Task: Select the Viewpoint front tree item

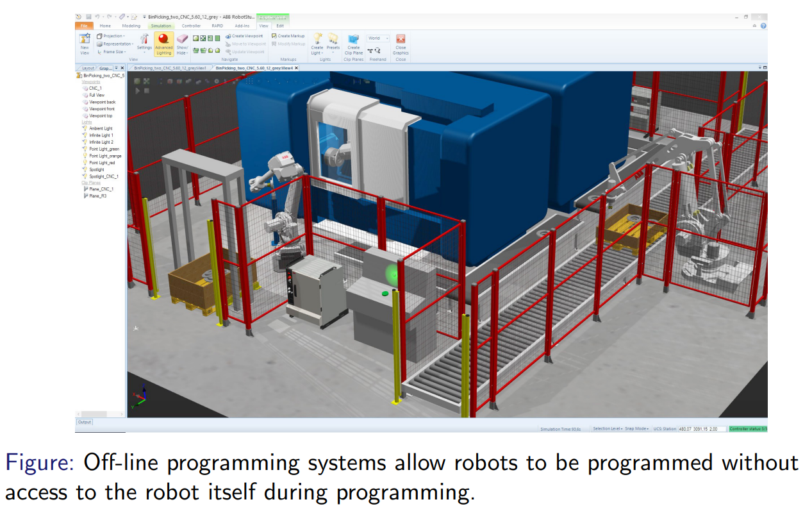Action: [102, 109]
